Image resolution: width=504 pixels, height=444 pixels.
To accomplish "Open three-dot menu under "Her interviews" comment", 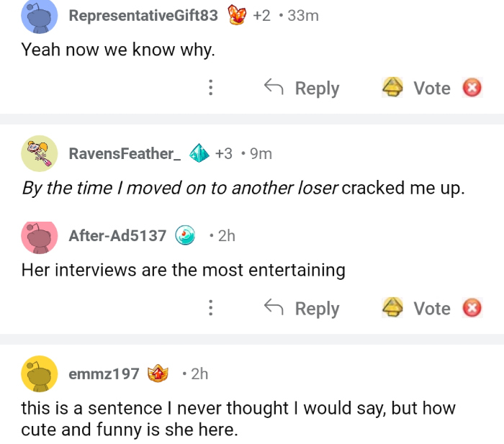I will [x=210, y=309].
